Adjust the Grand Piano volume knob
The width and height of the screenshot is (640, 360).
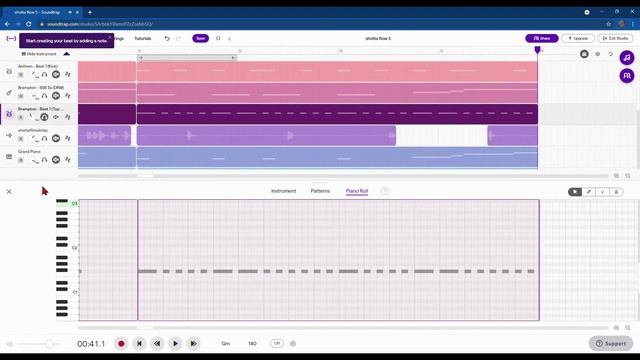coord(34,160)
